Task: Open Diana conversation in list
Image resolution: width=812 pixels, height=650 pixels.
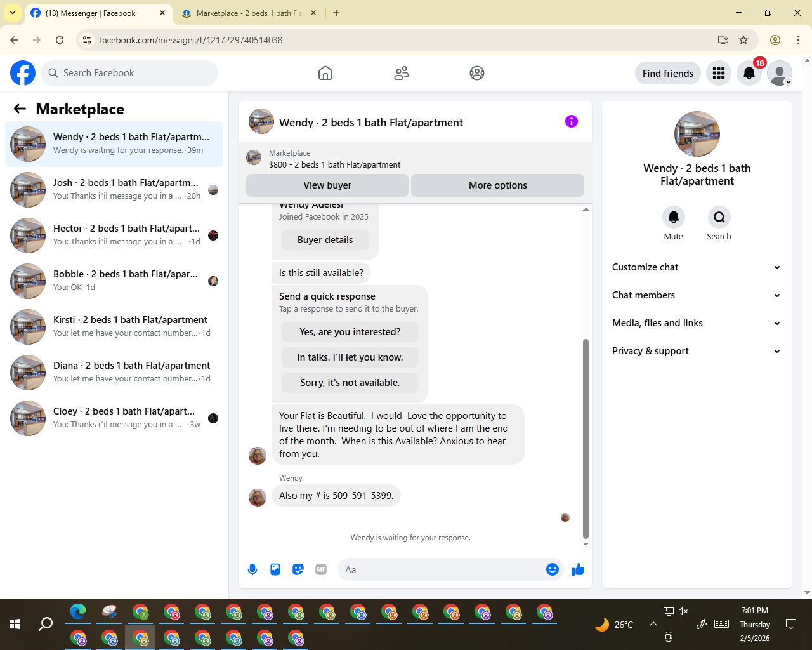Action: pyautogui.click(x=114, y=373)
